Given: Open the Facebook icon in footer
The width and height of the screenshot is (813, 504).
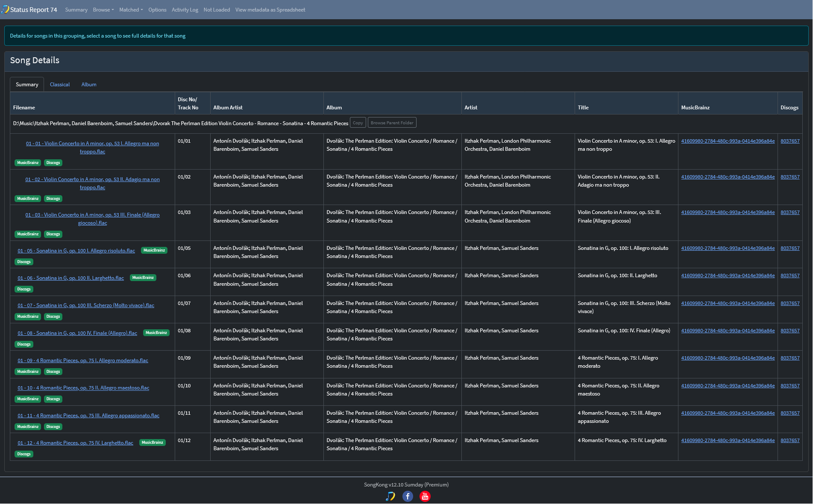Looking at the screenshot, I should pos(408,496).
